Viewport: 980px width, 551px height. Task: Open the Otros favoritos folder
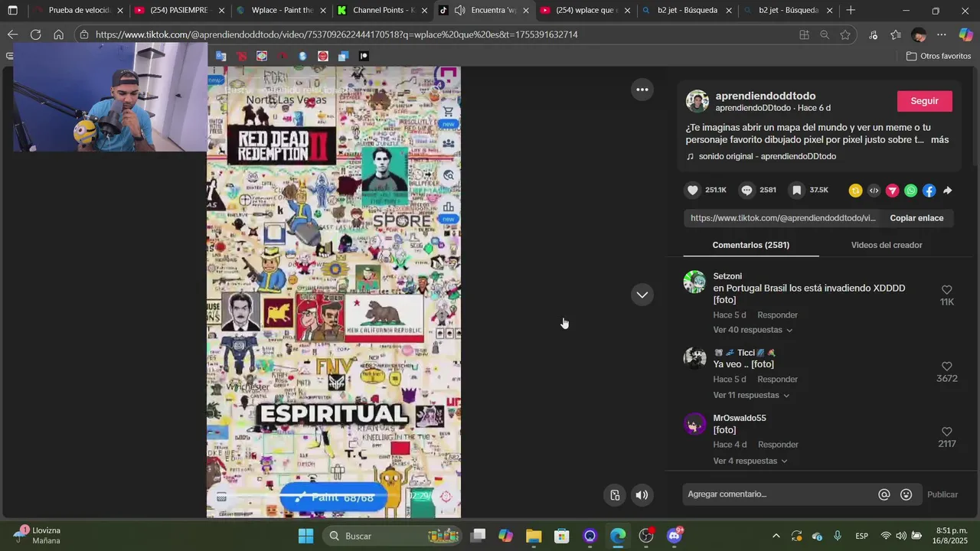(x=939, y=56)
